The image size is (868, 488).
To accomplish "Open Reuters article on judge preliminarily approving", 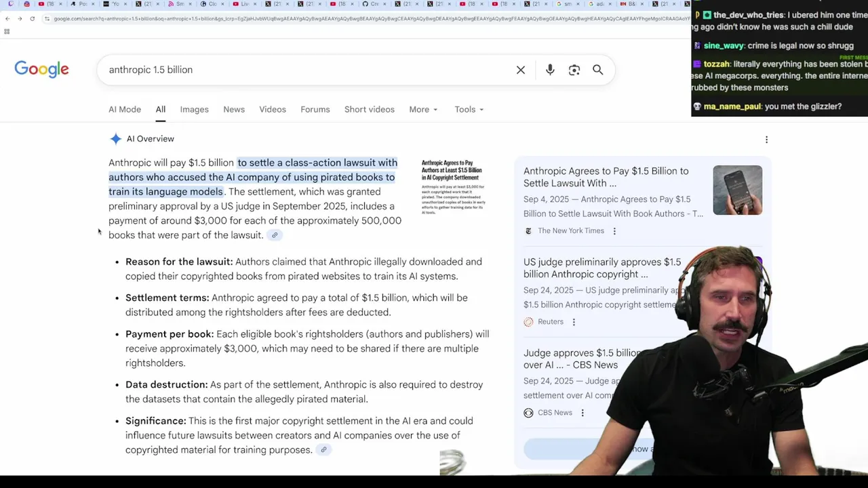I will (602, 268).
